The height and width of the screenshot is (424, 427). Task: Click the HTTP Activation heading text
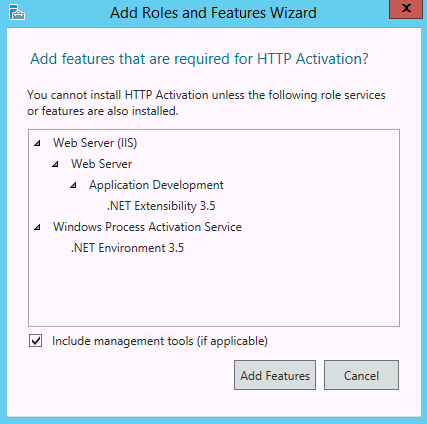pyautogui.click(x=199, y=59)
